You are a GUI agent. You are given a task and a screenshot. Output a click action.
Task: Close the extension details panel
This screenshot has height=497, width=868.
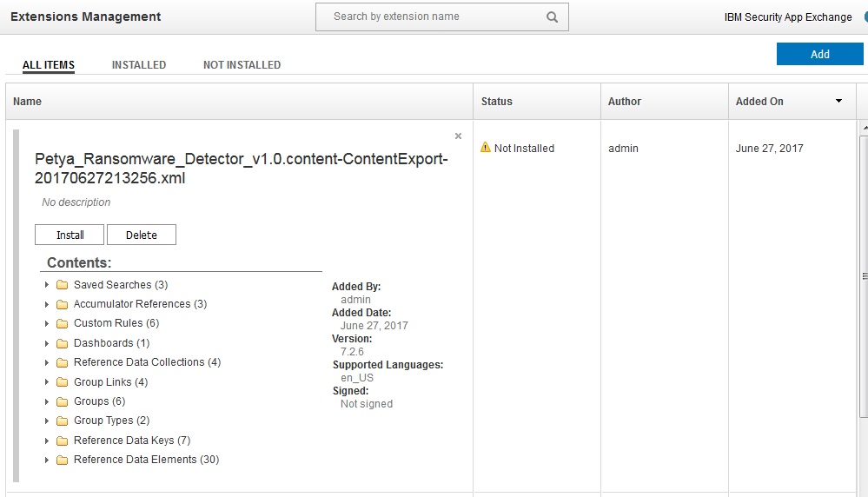458,136
